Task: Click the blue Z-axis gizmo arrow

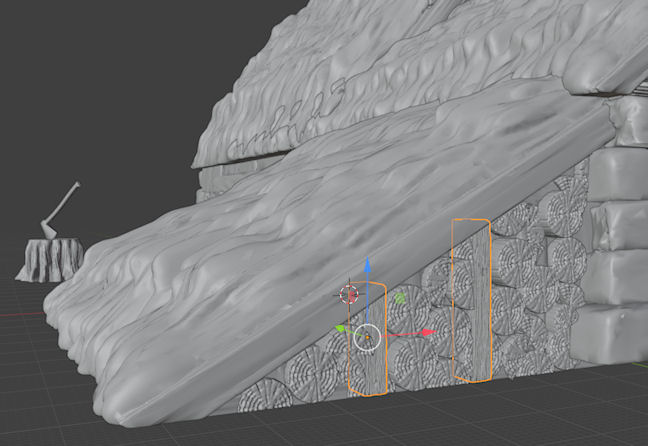Action: (368, 267)
